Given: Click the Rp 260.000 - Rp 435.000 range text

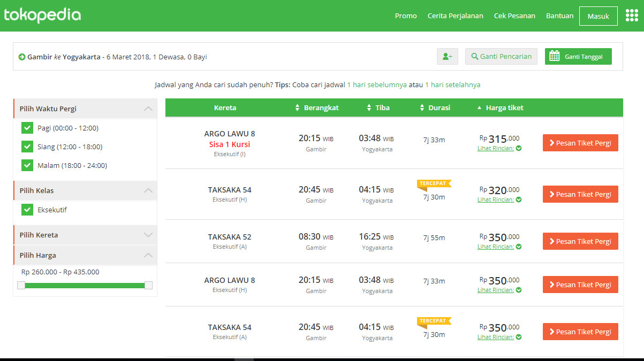Looking at the screenshot, I should click(60, 272).
